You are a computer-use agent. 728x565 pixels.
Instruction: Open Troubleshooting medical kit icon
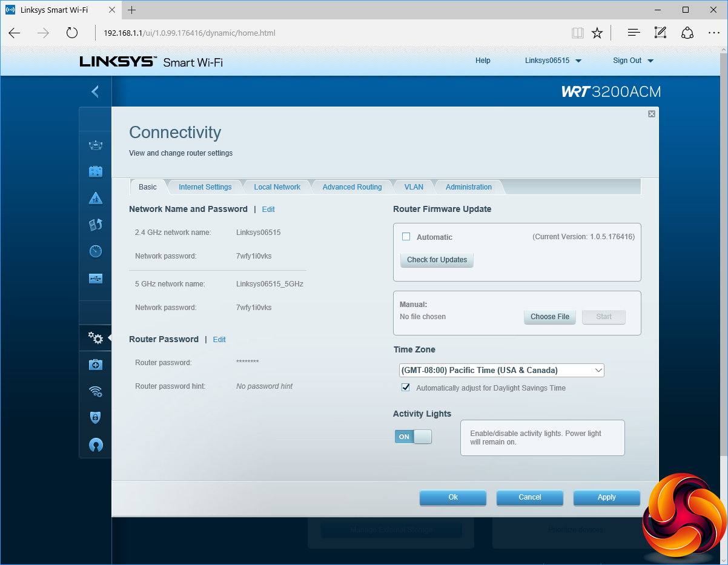95,365
